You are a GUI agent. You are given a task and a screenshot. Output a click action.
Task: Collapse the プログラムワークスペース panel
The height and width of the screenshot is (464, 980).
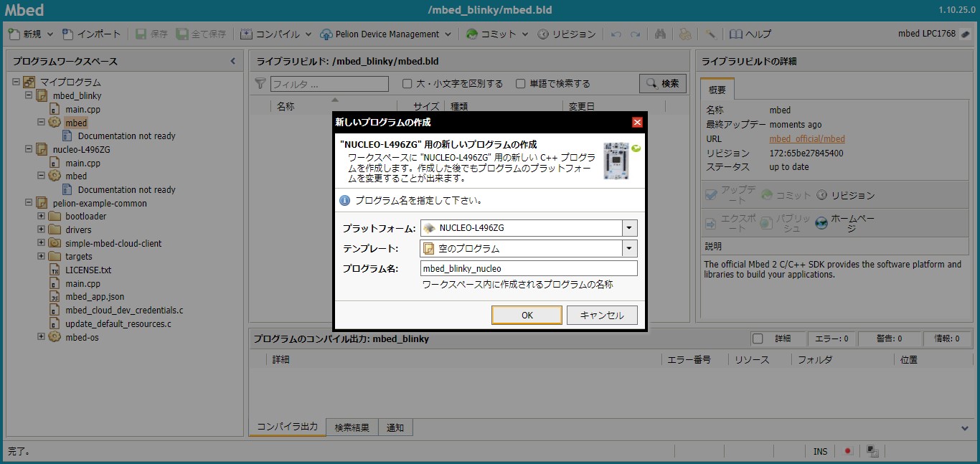pos(232,61)
